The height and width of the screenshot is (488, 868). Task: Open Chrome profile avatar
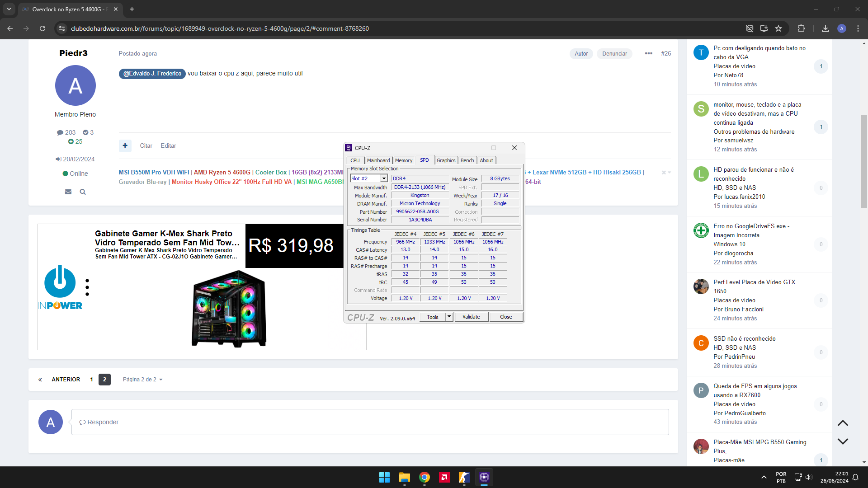point(842,28)
